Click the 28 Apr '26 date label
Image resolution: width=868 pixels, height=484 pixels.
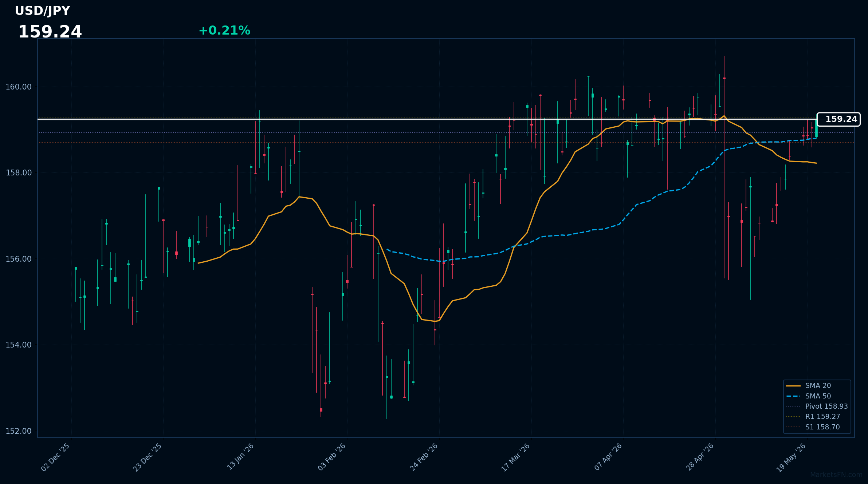pyautogui.click(x=700, y=457)
